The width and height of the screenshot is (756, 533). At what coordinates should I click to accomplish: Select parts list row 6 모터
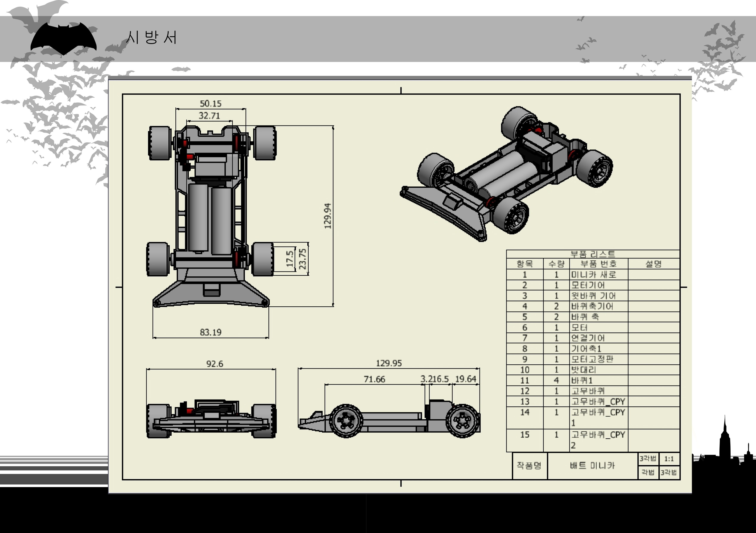click(579, 328)
